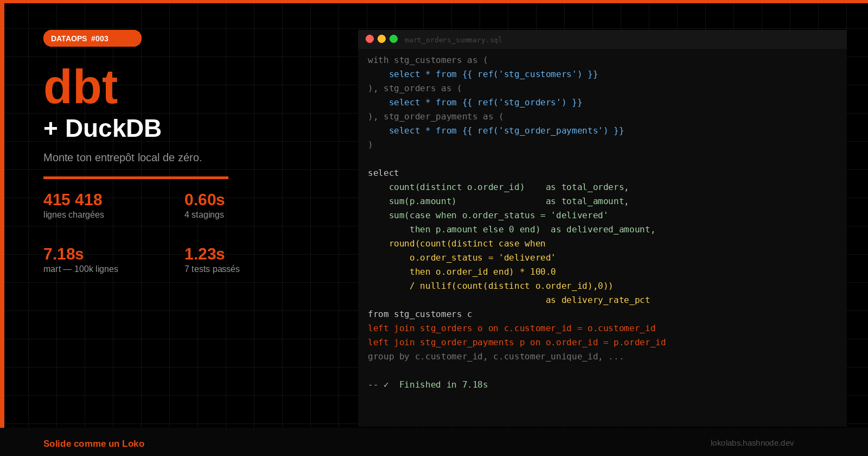Click the code line '), stg_order_payments as ('
Viewport: 868px width, 456px height.
436,117
